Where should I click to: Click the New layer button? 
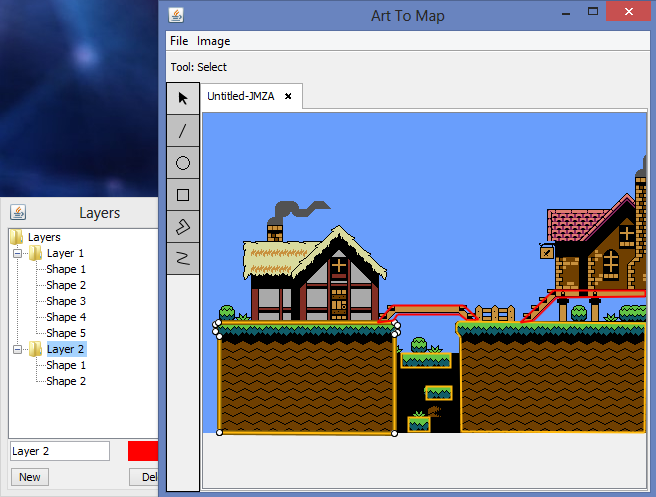tap(30, 477)
